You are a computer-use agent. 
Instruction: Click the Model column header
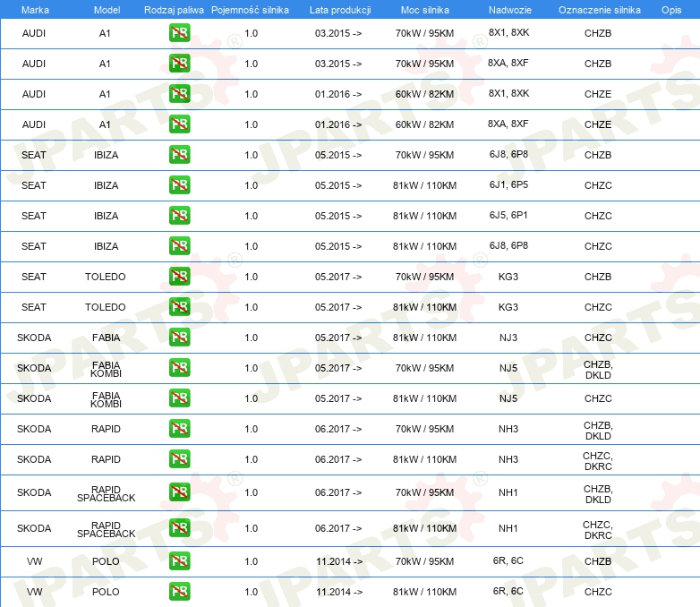pos(106,9)
